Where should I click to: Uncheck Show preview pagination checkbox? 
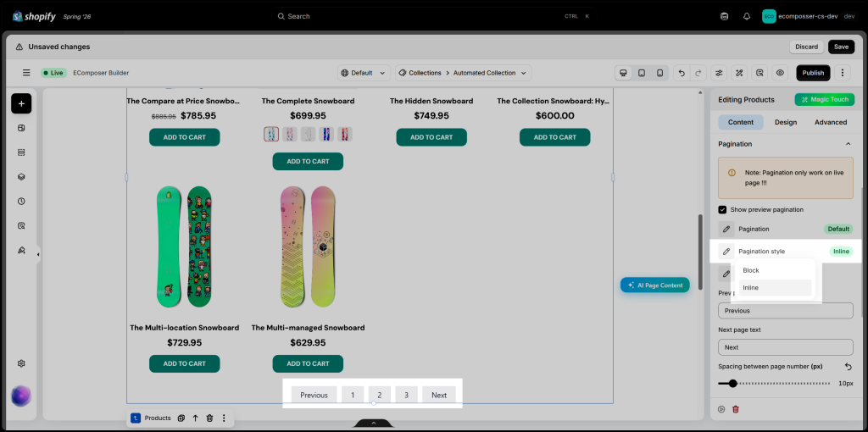coord(722,209)
